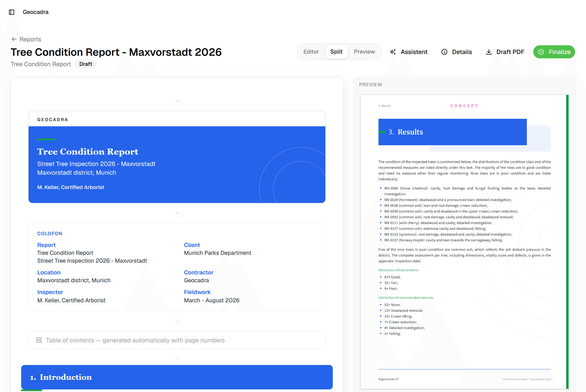This screenshot has height=392, width=586.
Task: Click the Fieldwork value March - August 2026
Action: (x=212, y=300)
